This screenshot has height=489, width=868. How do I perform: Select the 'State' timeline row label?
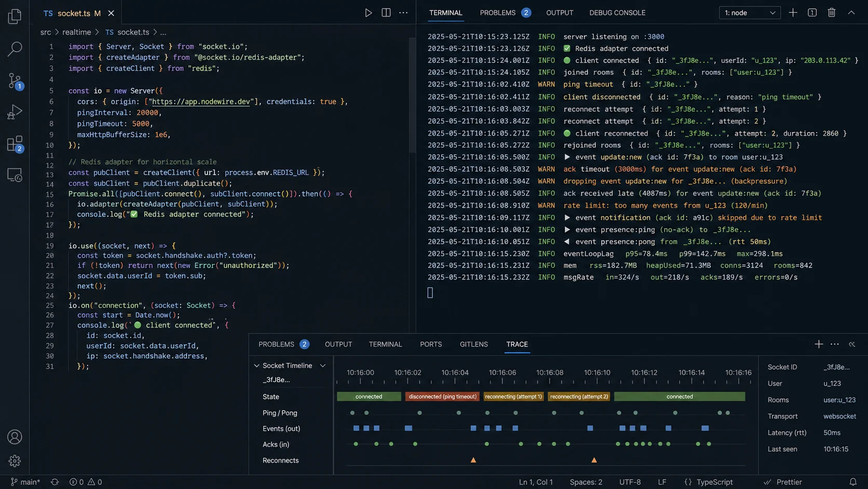click(x=270, y=397)
